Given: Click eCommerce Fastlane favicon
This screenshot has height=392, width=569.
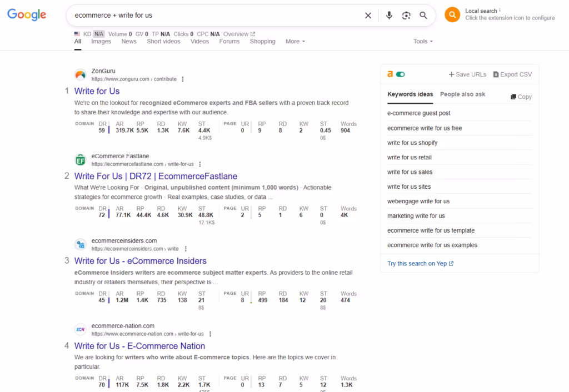Looking at the screenshot, I should point(81,160).
